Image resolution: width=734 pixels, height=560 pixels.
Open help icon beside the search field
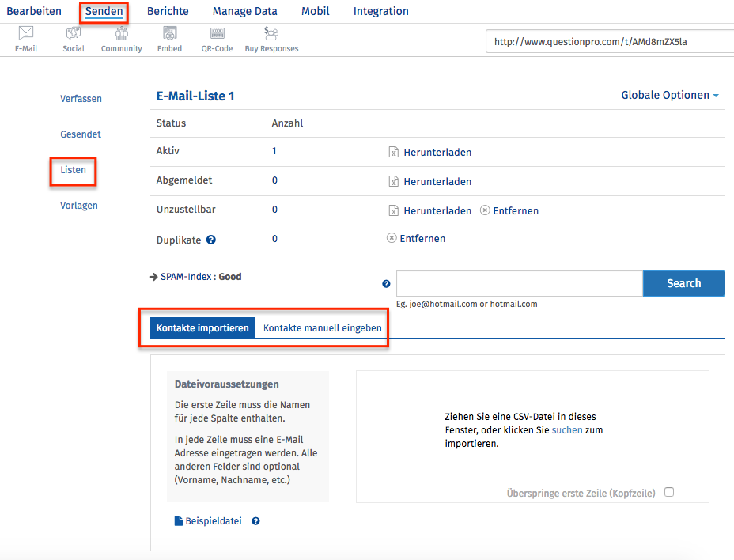pyautogui.click(x=386, y=284)
